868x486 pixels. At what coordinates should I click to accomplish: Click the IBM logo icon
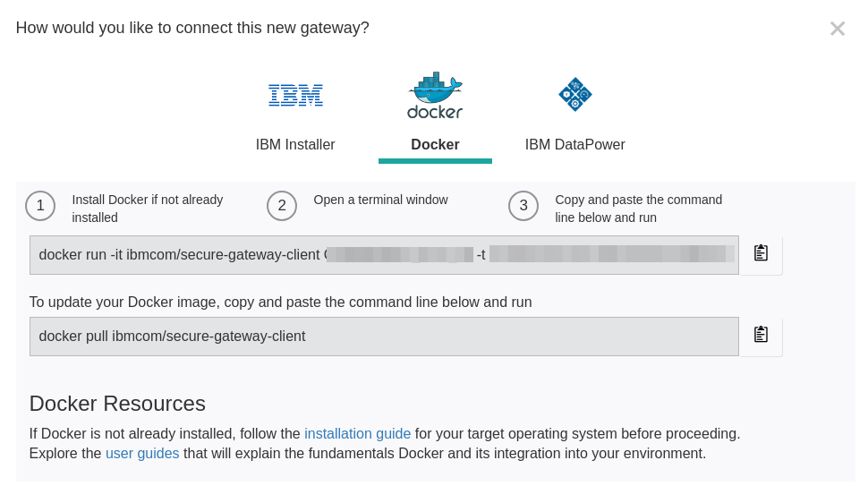[x=295, y=95]
